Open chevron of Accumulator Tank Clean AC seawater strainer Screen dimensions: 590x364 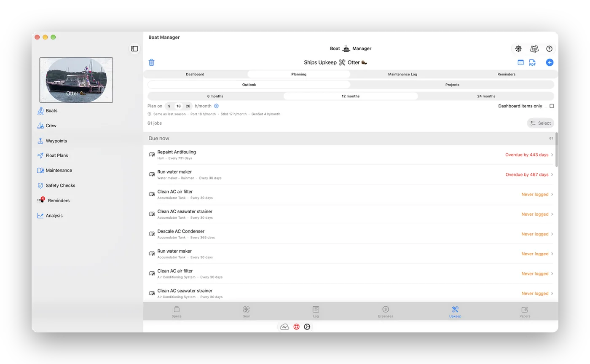[x=552, y=214]
